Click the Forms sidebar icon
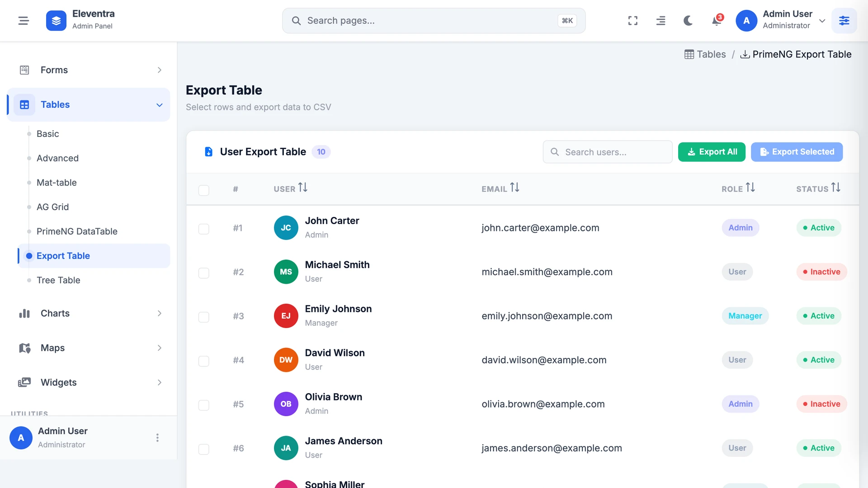The image size is (868, 488). click(24, 70)
